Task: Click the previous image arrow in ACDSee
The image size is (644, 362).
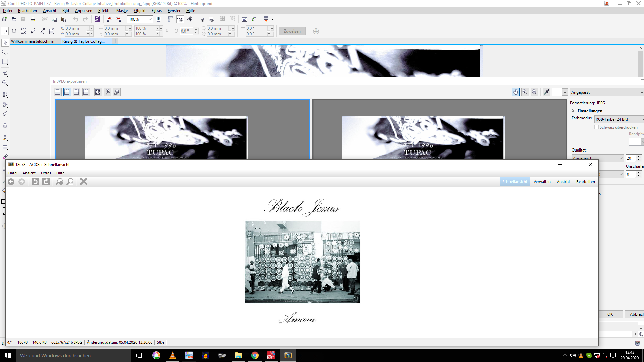Action: (x=11, y=182)
